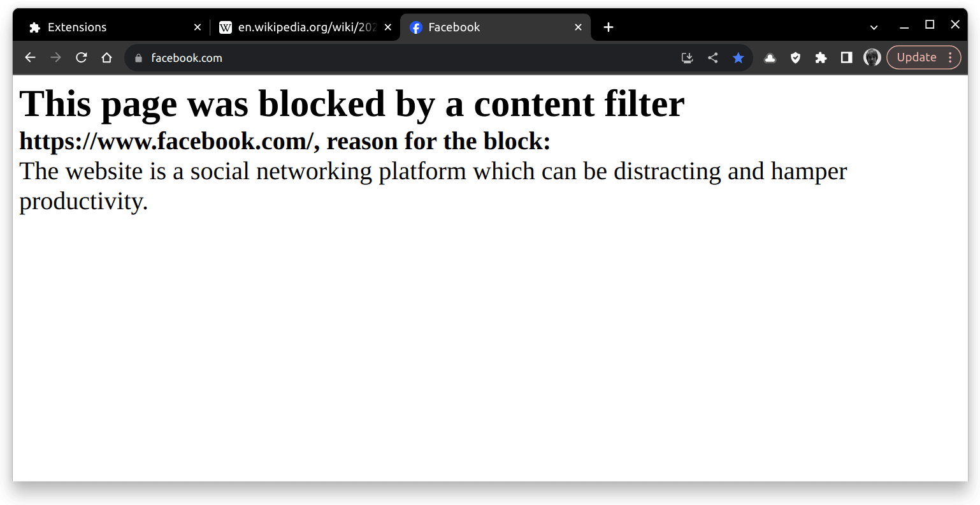Click the 'This page was blocked' heading
The image size is (980, 505).
pos(352,104)
